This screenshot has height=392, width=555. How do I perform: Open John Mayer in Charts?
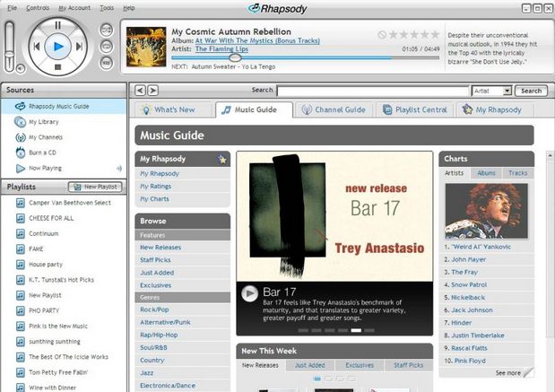469,259
